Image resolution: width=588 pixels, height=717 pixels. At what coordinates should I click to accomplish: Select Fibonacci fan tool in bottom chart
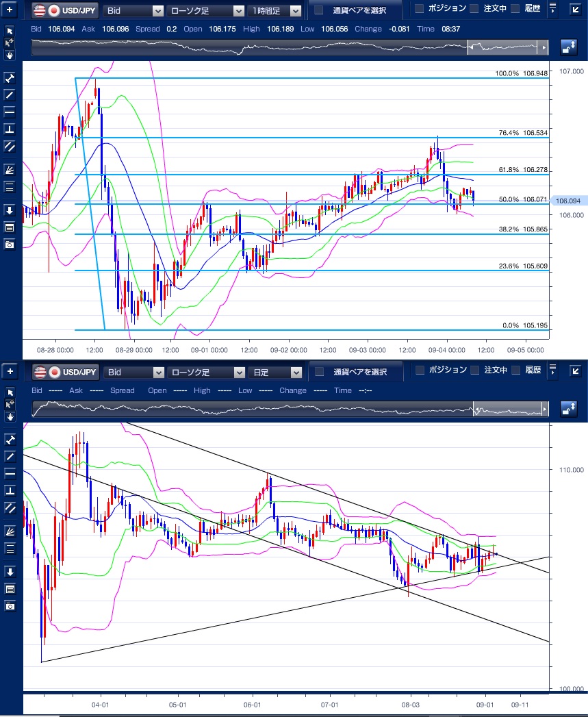point(10,531)
